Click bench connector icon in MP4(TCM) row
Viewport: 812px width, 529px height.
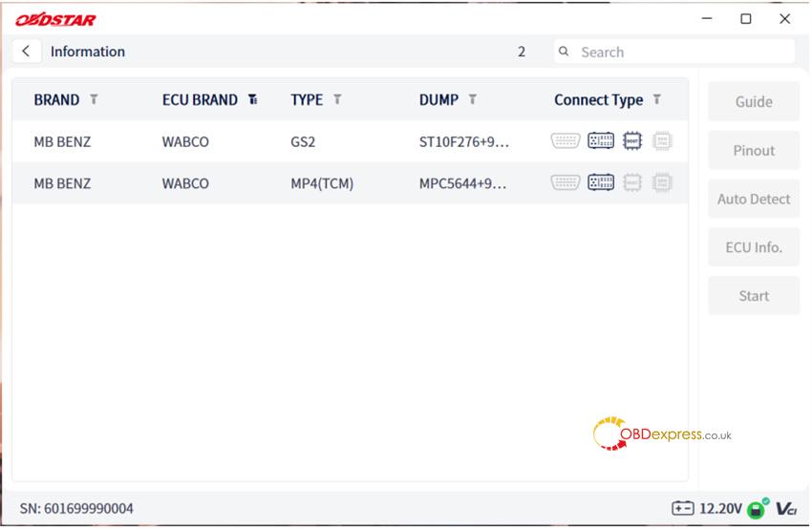pyautogui.click(x=601, y=182)
